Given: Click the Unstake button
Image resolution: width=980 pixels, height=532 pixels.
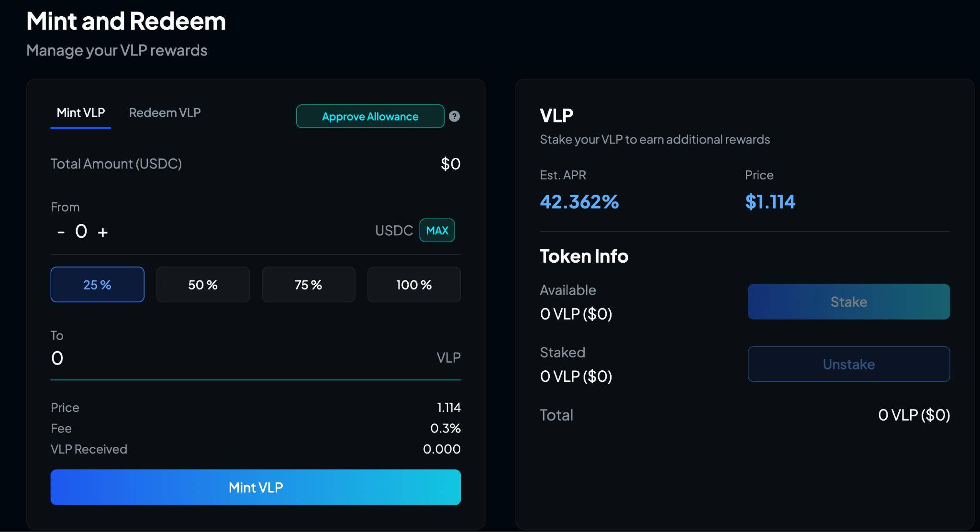Looking at the screenshot, I should 849,364.
